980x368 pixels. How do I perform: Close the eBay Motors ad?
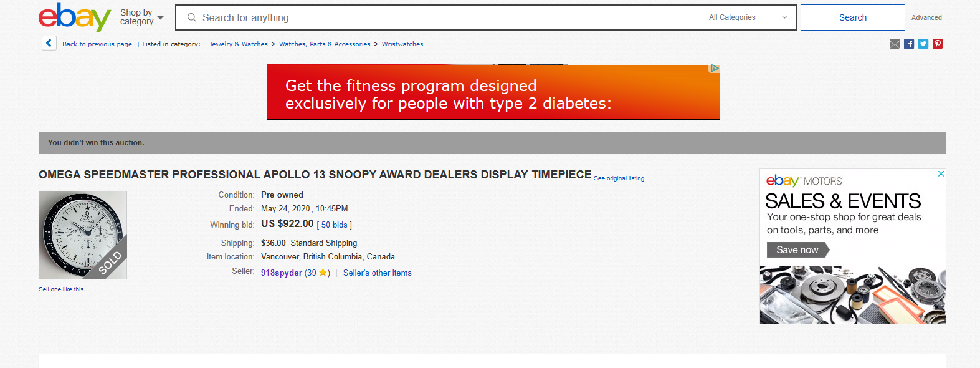click(x=941, y=173)
